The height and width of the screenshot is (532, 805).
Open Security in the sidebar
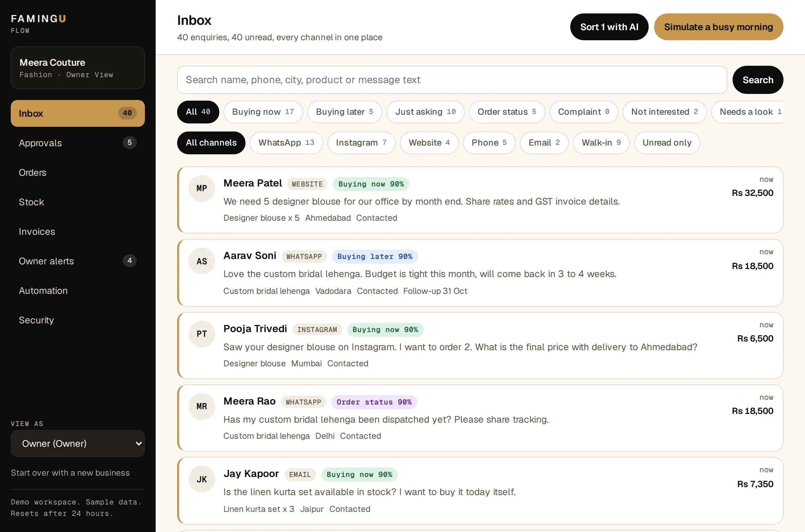pyautogui.click(x=78, y=320)
